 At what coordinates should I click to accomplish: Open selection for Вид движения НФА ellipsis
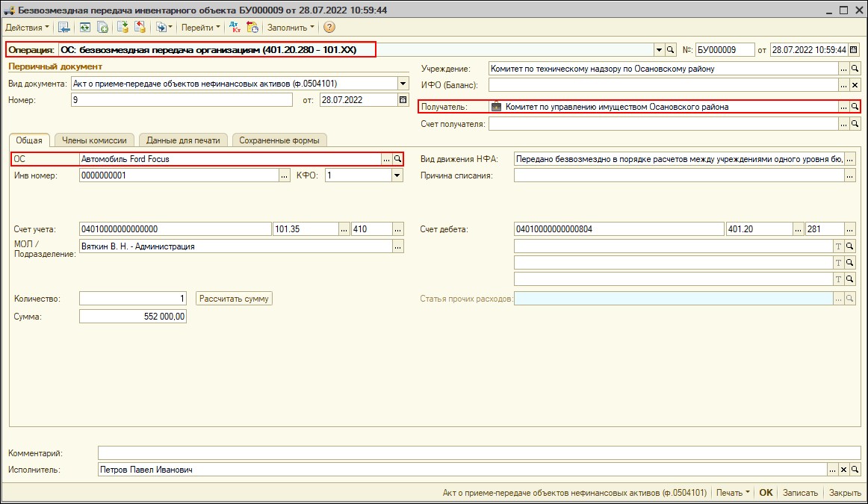(x=850, y=159)
